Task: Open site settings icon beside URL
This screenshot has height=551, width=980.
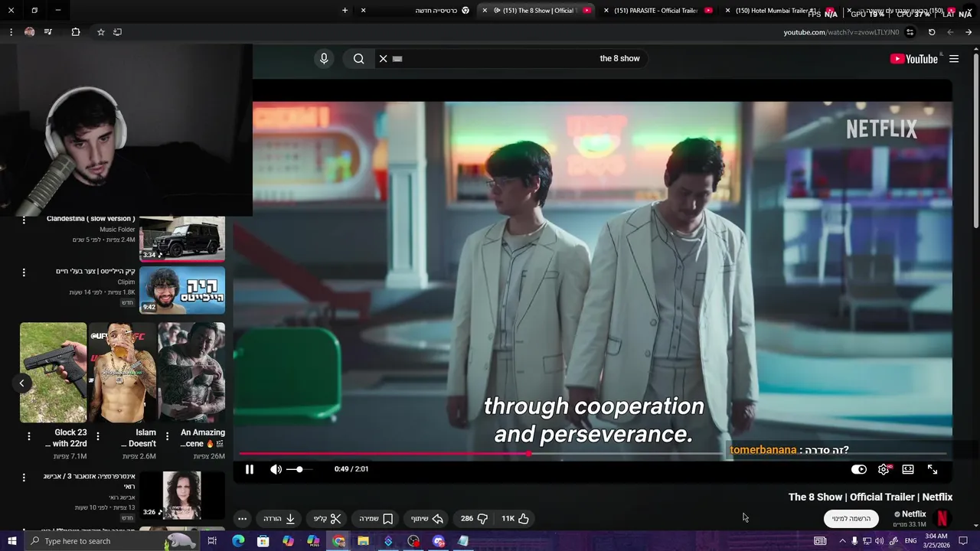Action: tap(910, 32)
